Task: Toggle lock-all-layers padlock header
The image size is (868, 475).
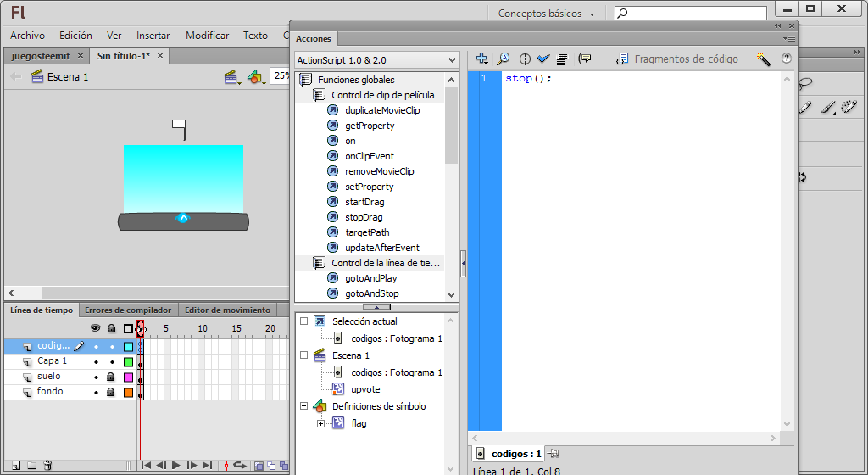Action: (111, 329)
